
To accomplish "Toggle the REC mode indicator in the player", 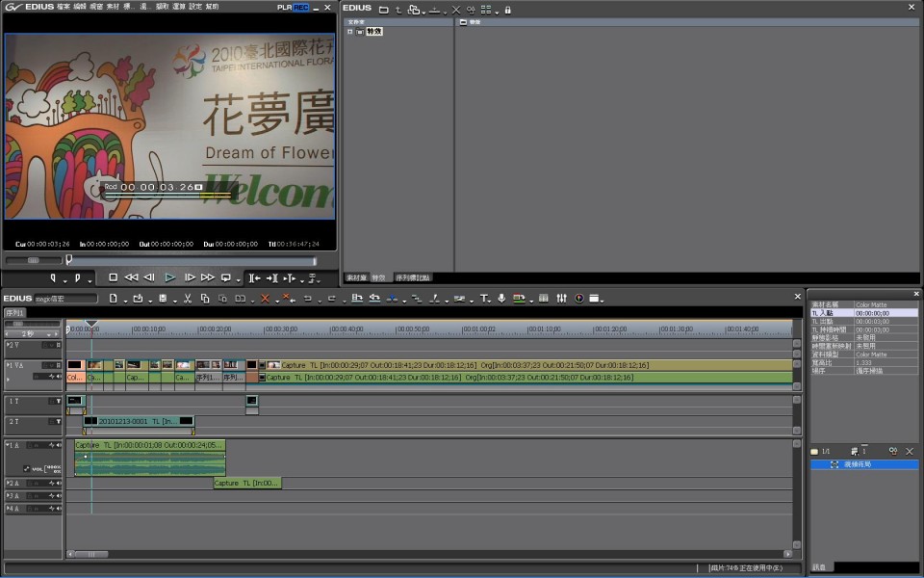I will pos(301,7).
